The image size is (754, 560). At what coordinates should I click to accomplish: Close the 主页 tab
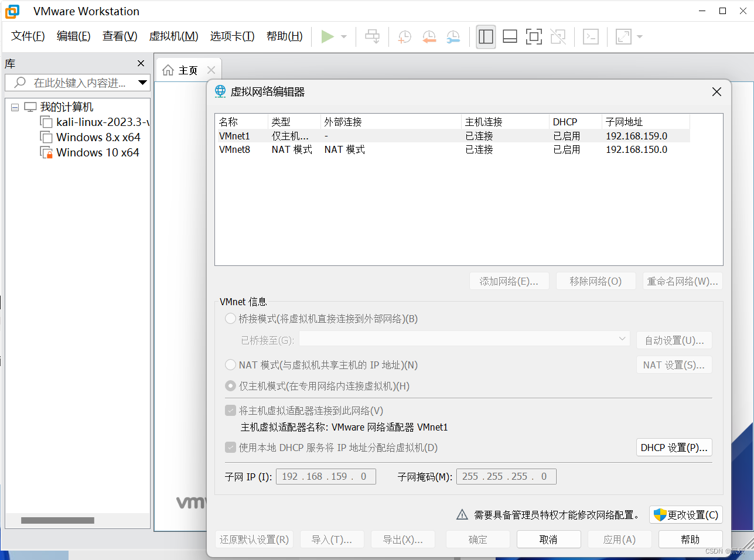pos(211,70)
